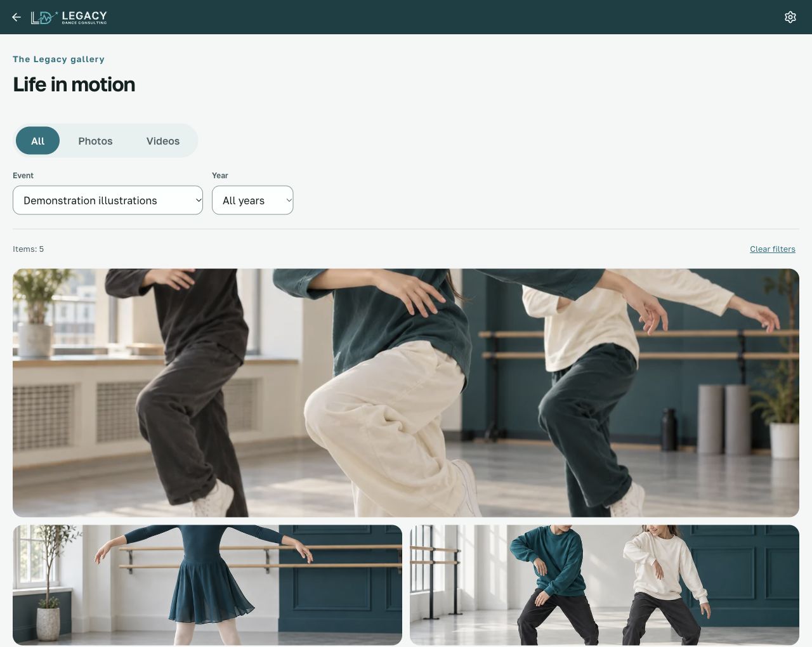Screen dimensions: 812x647
Task: Open the large hip-hop dancers photo
Action: (x=406, y=393)
